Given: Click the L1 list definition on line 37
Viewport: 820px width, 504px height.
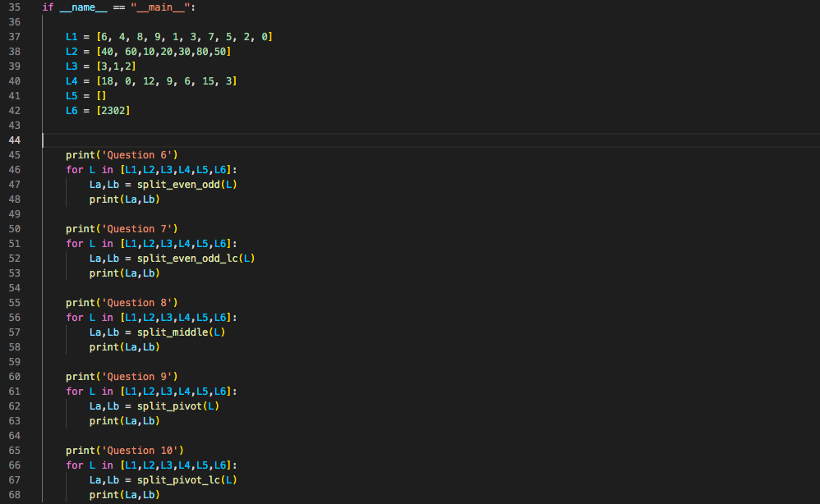Looking at the screenshot, I should pos(184,36).
